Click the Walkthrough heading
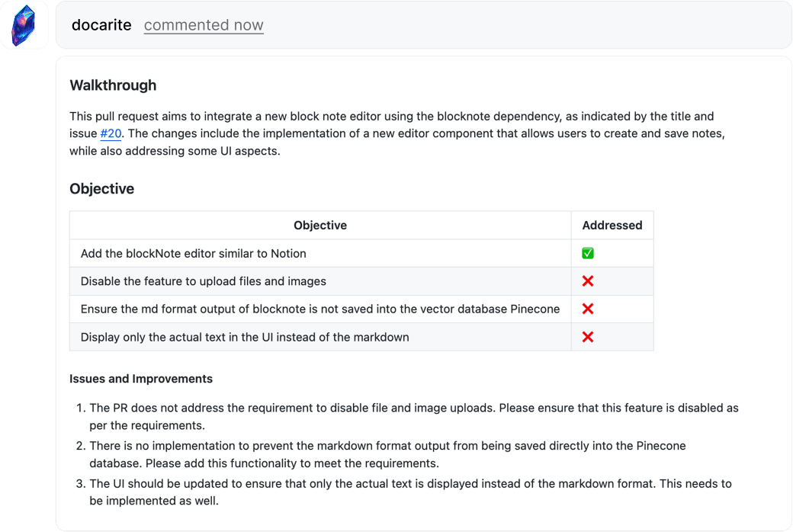The image size is (793, 532). 113,85
